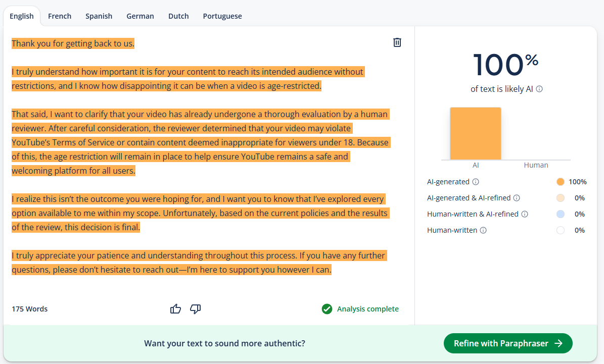Click the 'Analysis complete' status text
This screenshot has width=604, height=364.
pos(368,309)
